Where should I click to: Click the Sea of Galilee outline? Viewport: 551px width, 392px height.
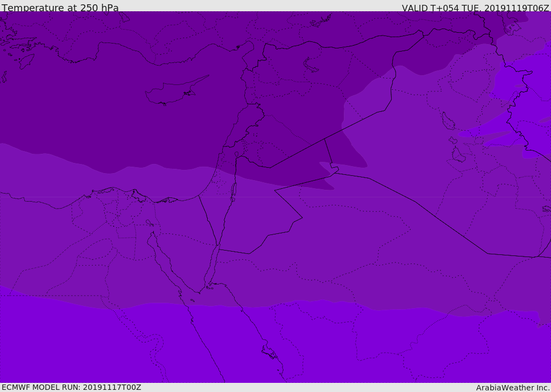coord(236,154)
